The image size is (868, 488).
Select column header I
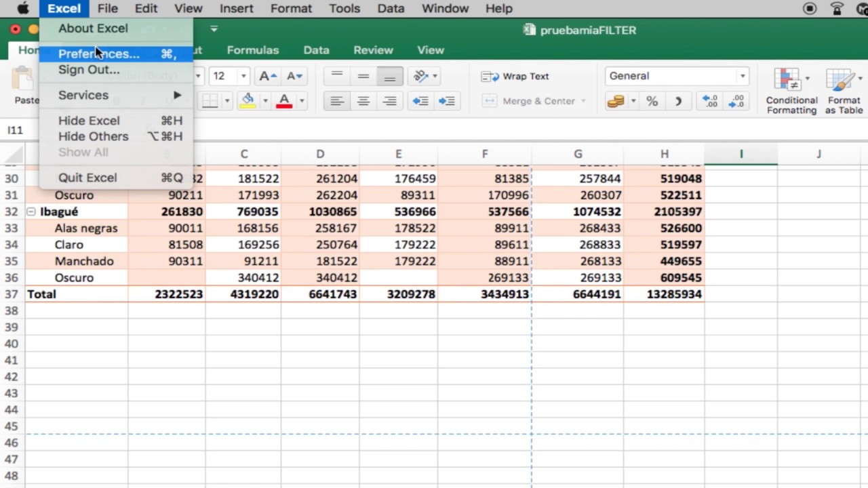[741, 154]
